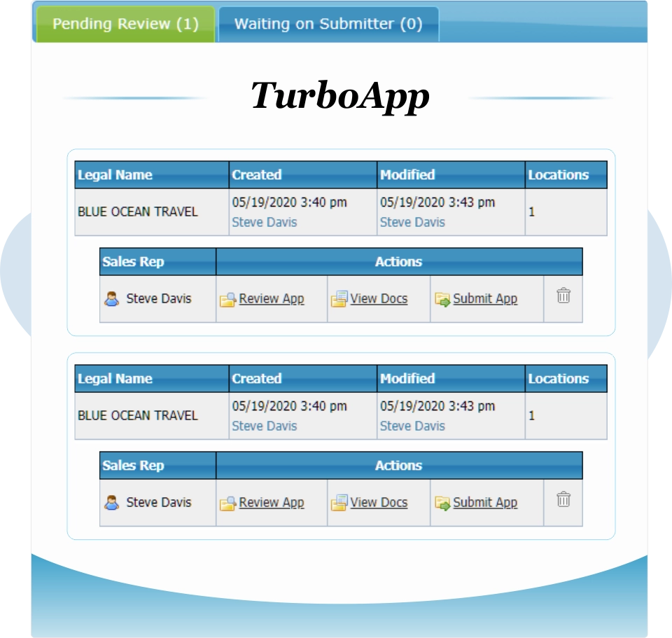The height and width of the screenshot is (638, 672).
Task: Open the View Docs link in the second card
Action: pyautogui.click(x=379, y=502)
